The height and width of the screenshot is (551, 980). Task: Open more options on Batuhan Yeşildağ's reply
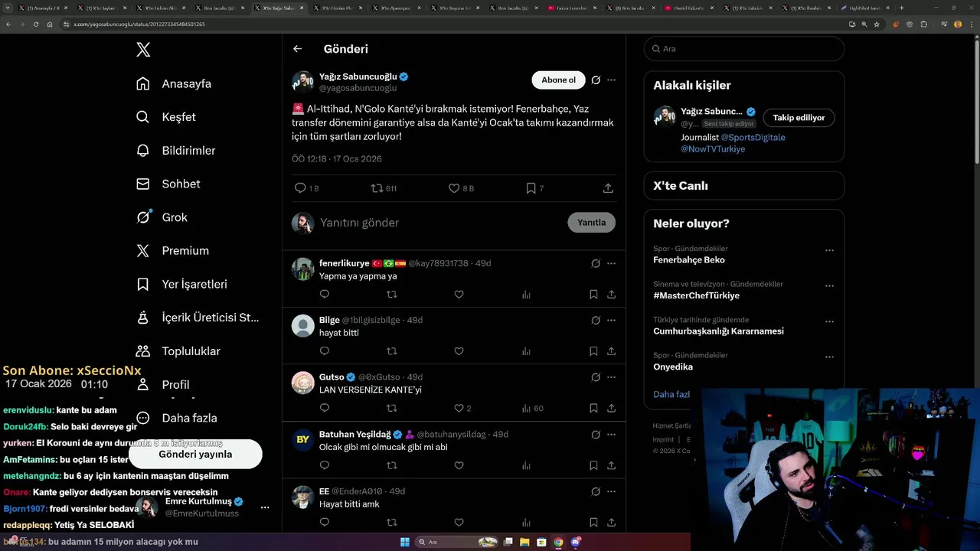click(611, 434)
